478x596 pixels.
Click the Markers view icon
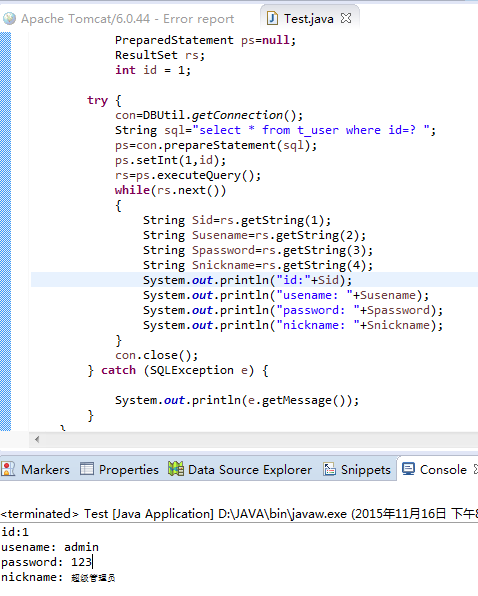[8, 469]
